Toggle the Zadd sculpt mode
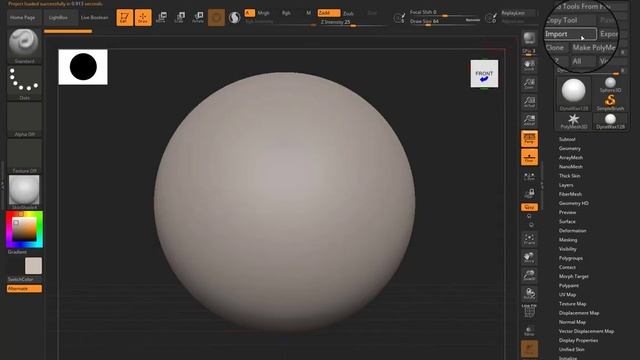 [329, 13]
